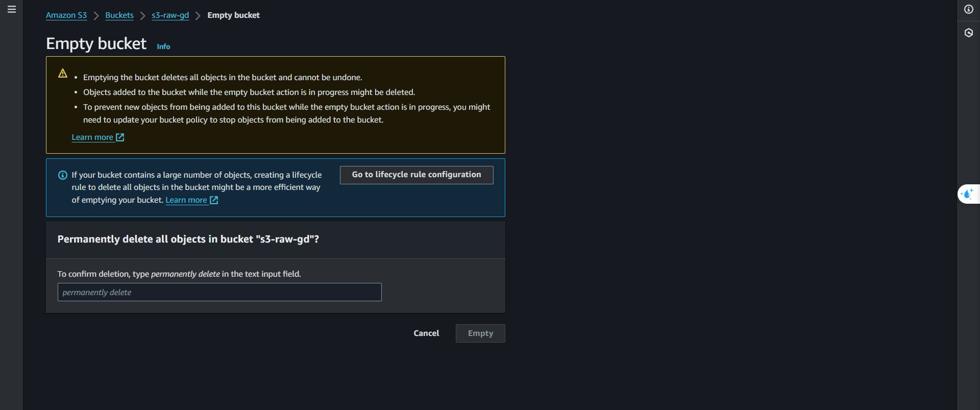
Task: Open s3-raw-gd bucket breadcrumb link
Action: click(x=170, y=15)
